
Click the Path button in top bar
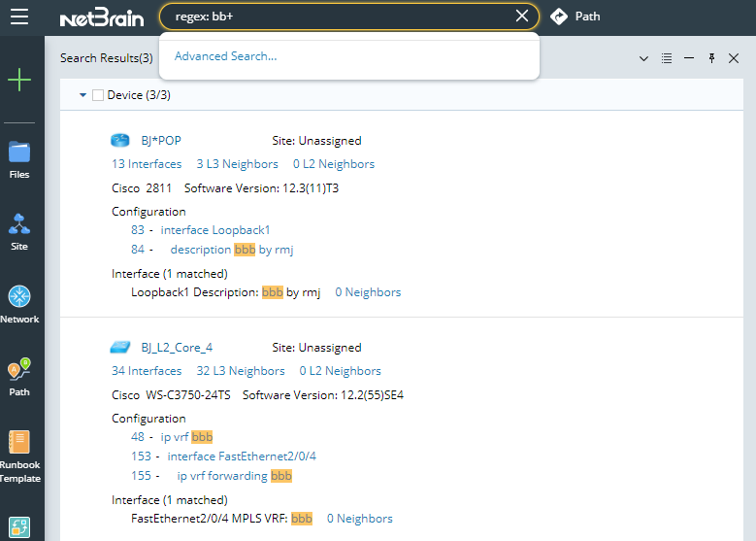575,17
